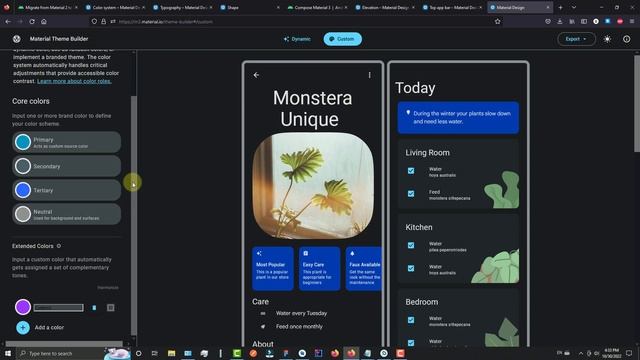The width and height of the screenshot is (640, 360).
Task: Switch to Top app bar browser tab
Action: click(452, 7)
